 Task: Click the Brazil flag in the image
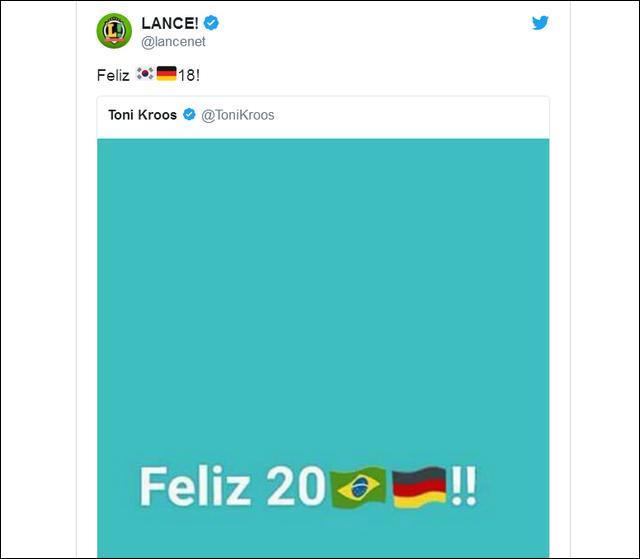tap(358, 488)
